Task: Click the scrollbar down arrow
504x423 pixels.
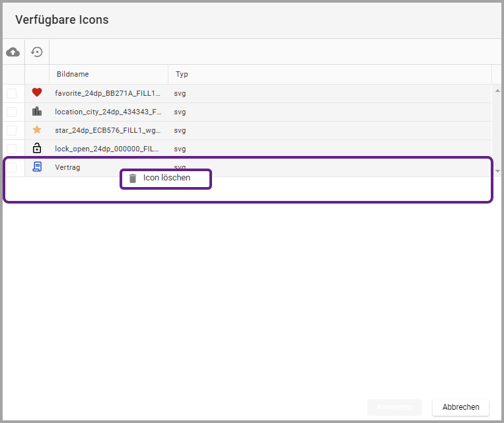Action: (497, 171)
